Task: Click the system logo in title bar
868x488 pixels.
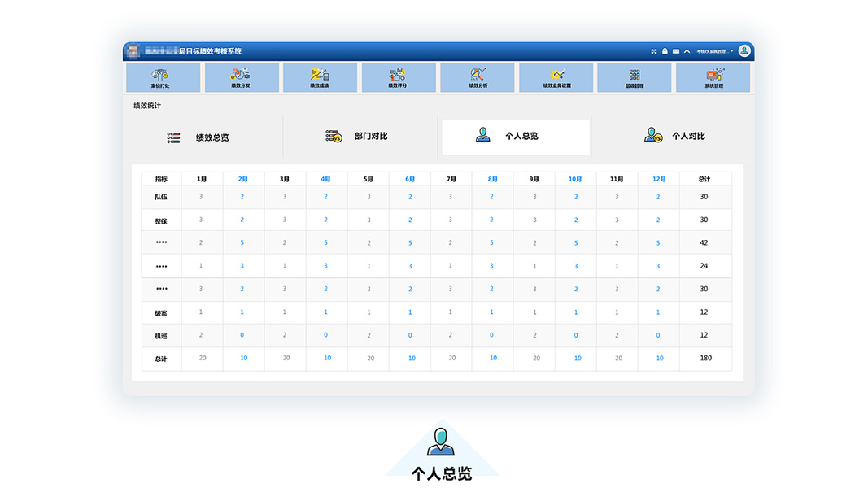Action: point(133,51)
